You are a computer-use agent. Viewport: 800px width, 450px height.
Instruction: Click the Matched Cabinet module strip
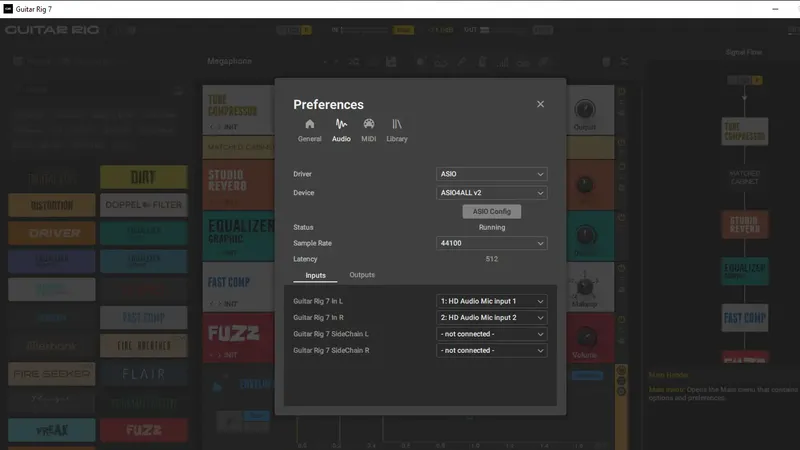(x=238, y=147)
